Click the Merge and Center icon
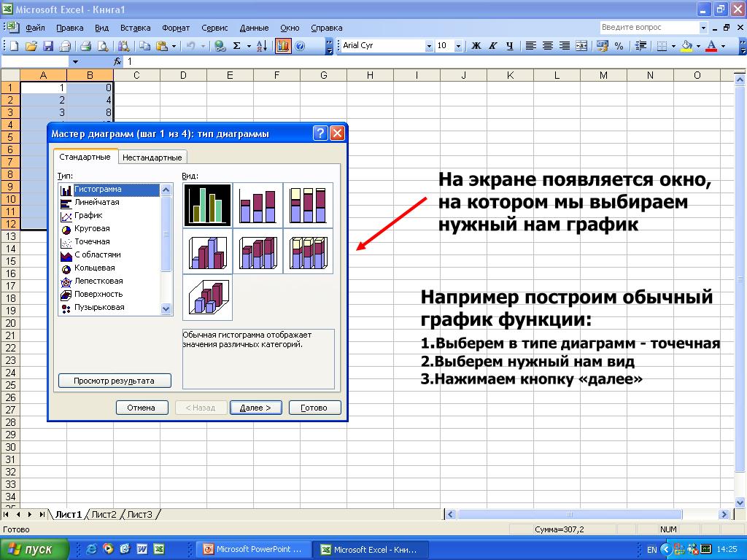The image size is (747, 560). click(581, 46)
